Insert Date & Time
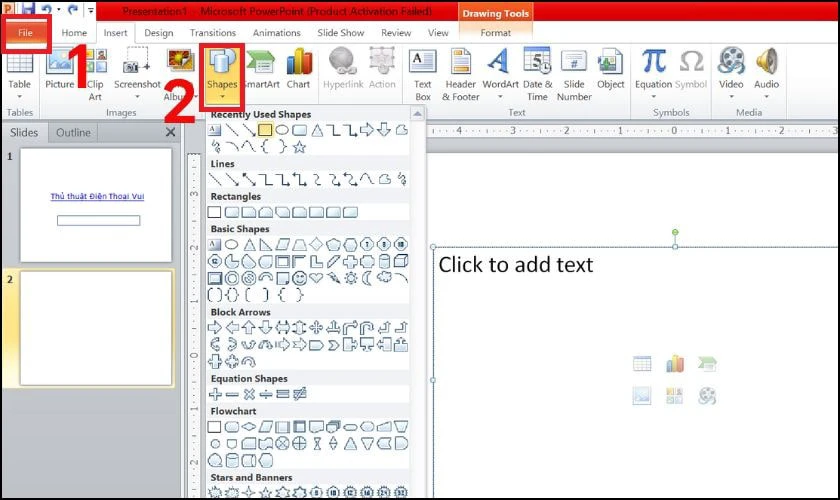840x500 pixels. coord(537,75)
